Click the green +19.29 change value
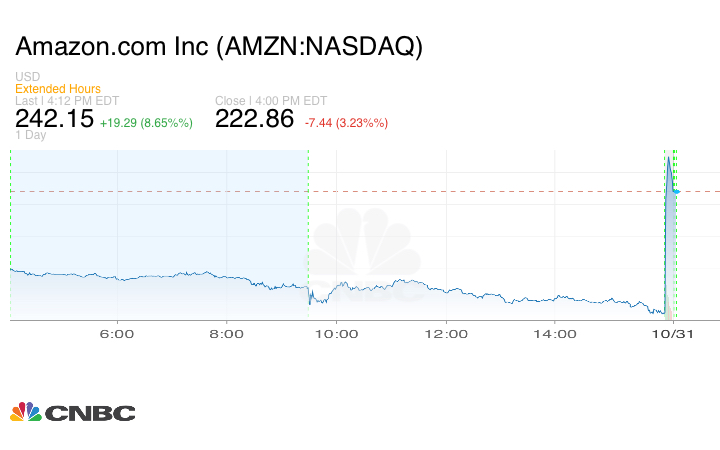 (x=125, y=123)
